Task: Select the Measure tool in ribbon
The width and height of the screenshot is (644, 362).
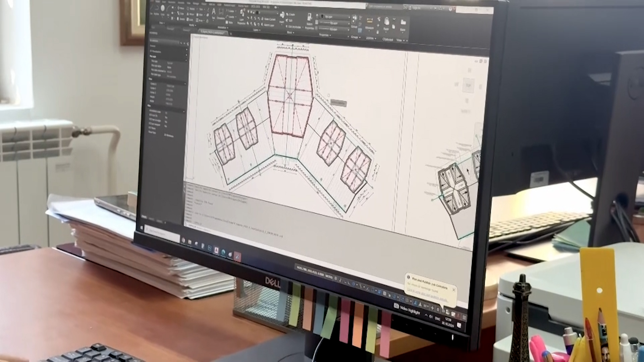Action: [369, 21]
